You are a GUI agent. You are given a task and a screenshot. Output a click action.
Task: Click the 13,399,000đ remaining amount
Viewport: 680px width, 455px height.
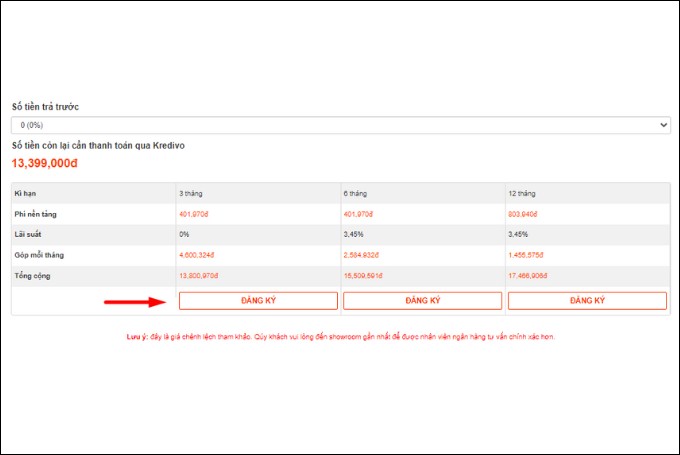pyautogui.click(x=45, y=163)
